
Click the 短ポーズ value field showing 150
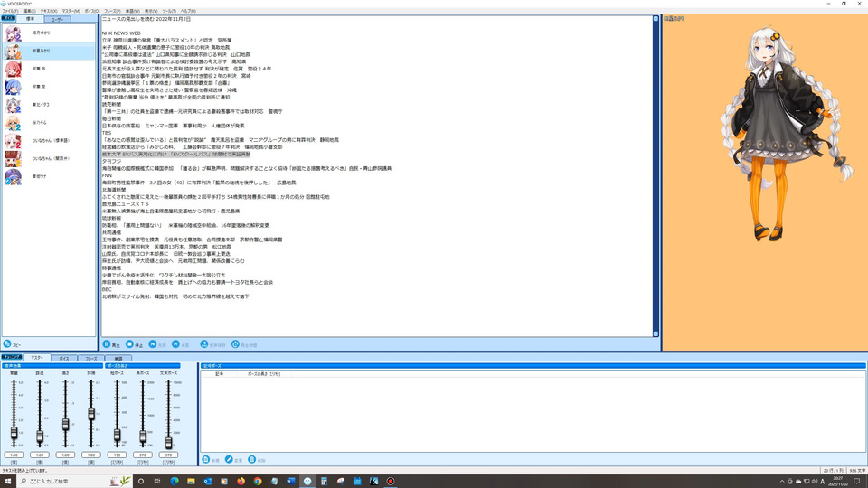[x=117, y=455]
